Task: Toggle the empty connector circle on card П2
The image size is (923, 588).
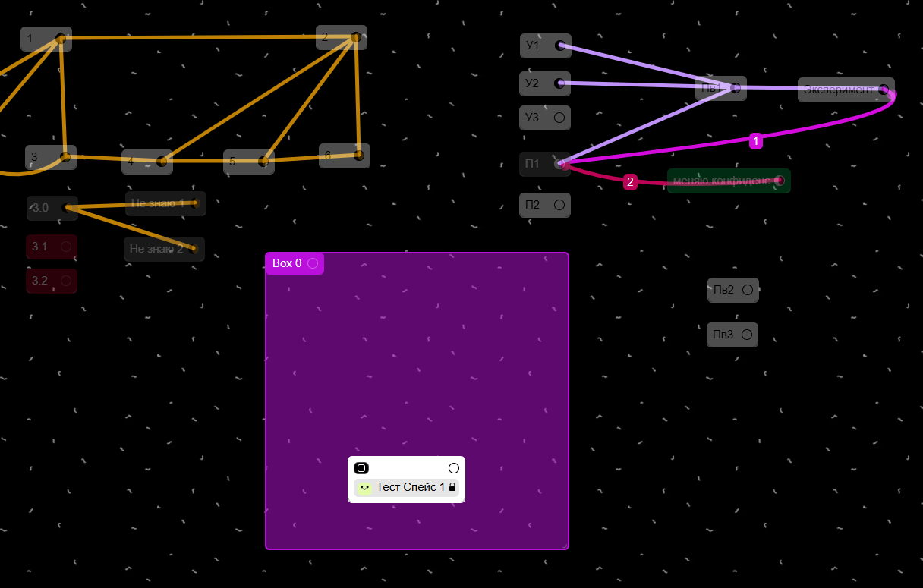Action: tap(559, 205)
